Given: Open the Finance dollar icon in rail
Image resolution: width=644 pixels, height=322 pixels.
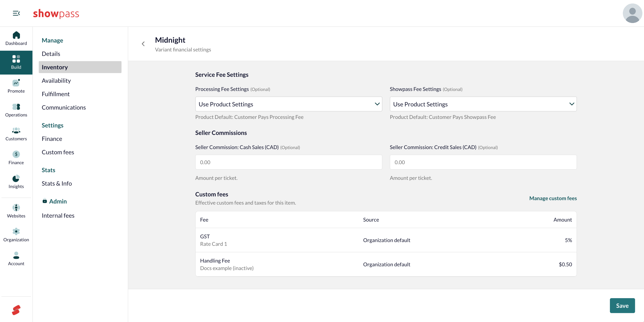Looking at the screenshot, I should (16, 154).
